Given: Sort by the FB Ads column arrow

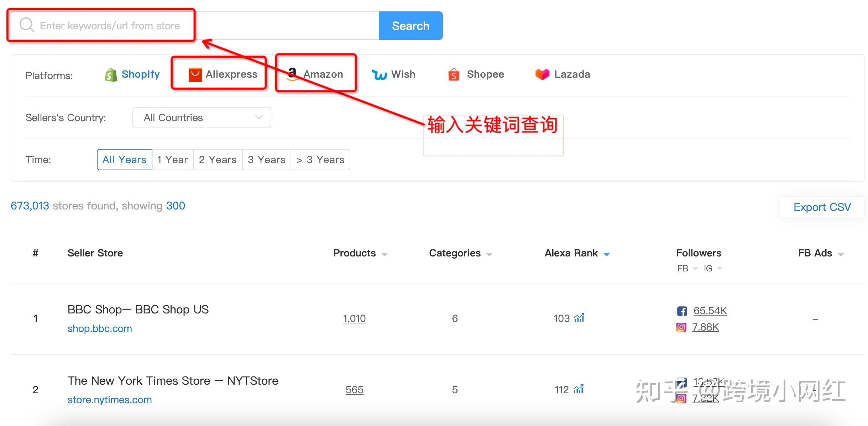Looking at the screenshot, I should [x=841, y=254].
